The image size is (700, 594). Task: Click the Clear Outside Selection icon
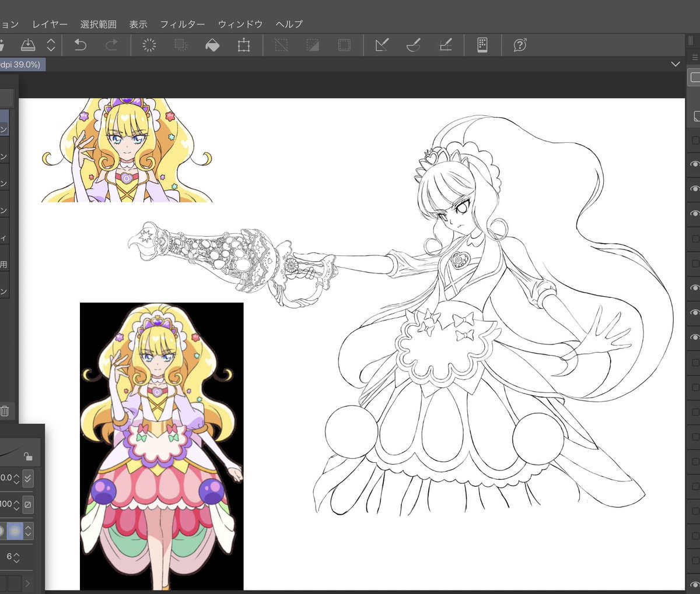181,45
